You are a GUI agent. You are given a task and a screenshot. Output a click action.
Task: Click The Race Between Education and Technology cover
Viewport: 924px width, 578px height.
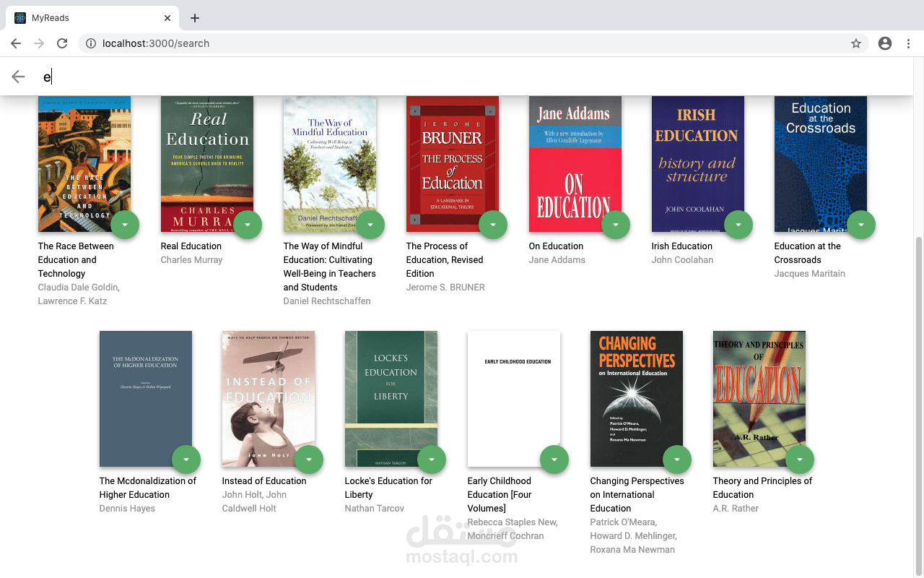[x=84, y=163]
